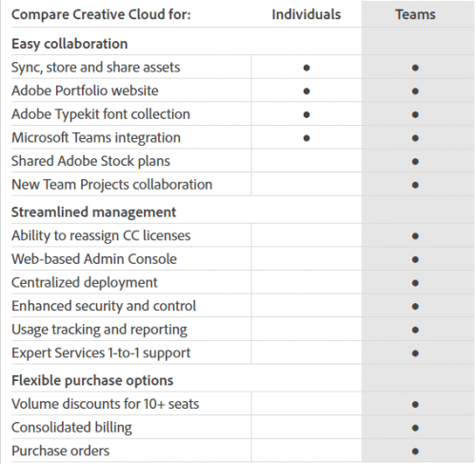Viewport: 476px width, 464px height.
Task: Click the Individuals dot for Adobe Typekit font collection
Action: click(x=307, y=114)
